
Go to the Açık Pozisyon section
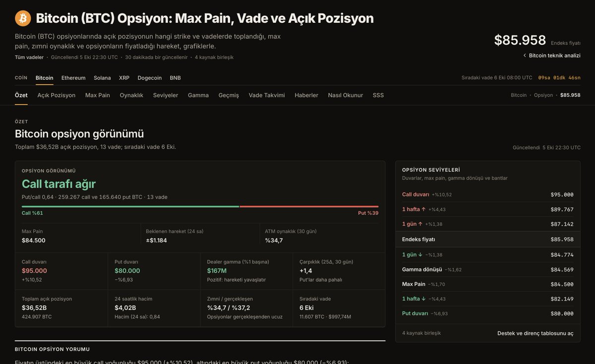57,95
